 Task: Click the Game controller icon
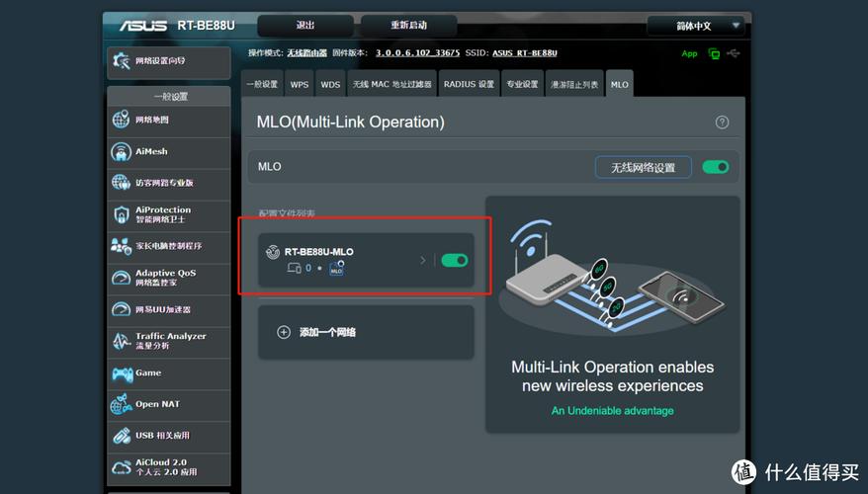[x=122, y=373]
